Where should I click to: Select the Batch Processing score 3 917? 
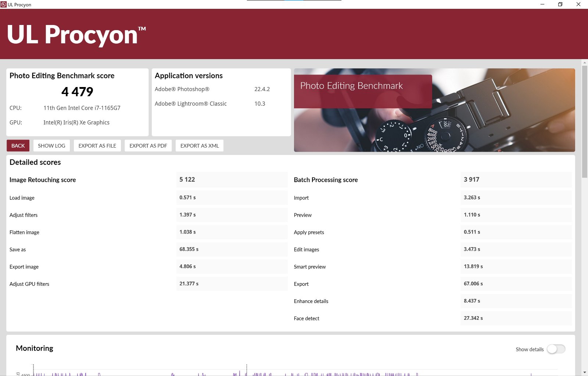tap(472, 180)
